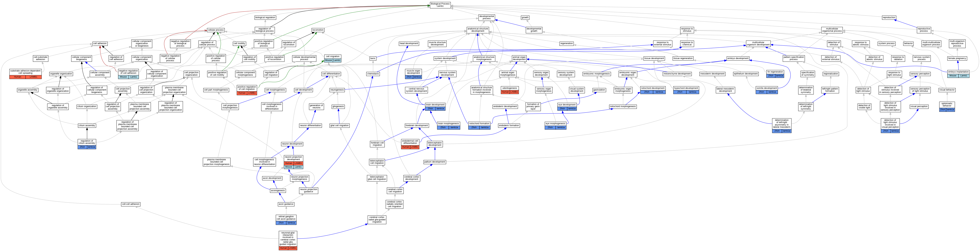
Task: Select the 'cell part morphogenesis' node
Action: pos(216,90)
